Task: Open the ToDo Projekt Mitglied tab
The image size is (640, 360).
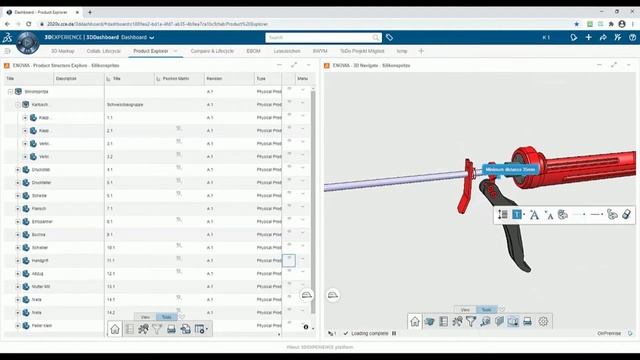Action: tap(362, 51)
